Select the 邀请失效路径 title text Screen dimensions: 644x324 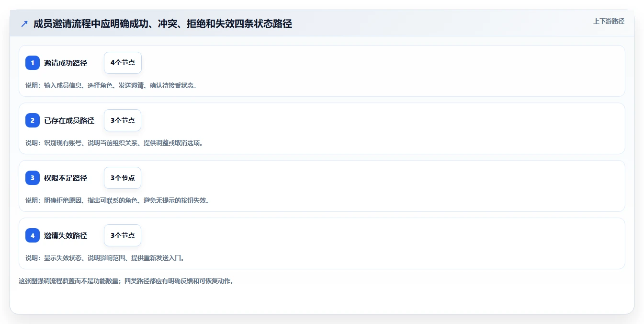pyautogui.click(x=66, y=235)
